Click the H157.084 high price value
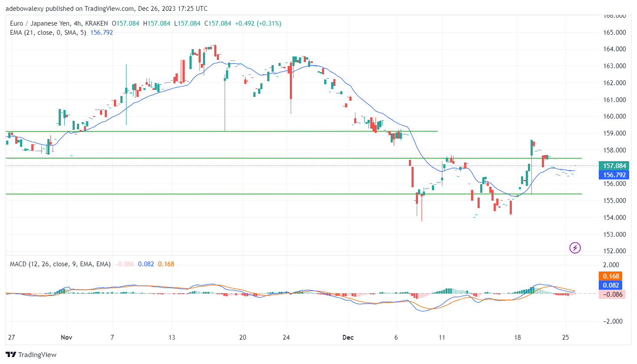 tap(157, 23)
